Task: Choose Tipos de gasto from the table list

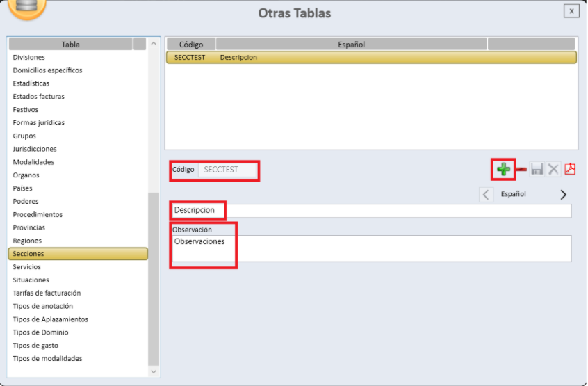Action: point(35,346)
